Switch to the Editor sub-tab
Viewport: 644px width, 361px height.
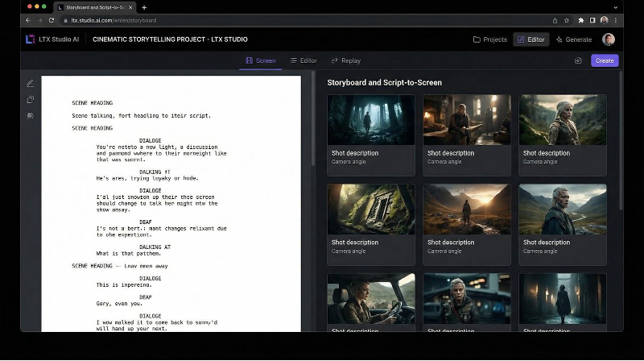(x=303, y=60)
